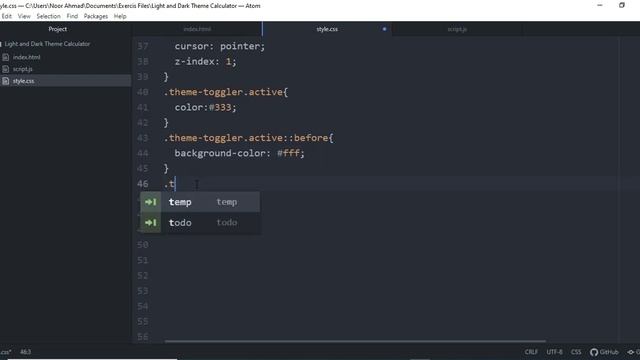
Task: Click line number 50 in gutter
Action: click(x=142, y=245)
